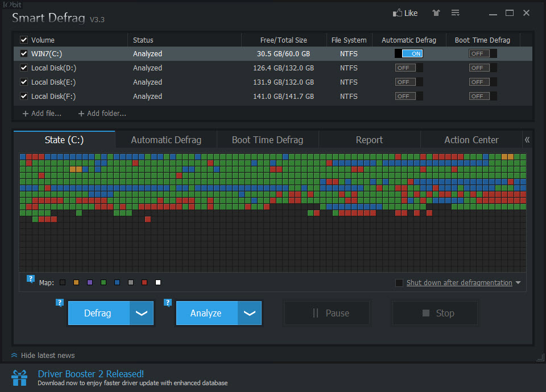
Task: Click the Pause button
Action: coord(327,313)
